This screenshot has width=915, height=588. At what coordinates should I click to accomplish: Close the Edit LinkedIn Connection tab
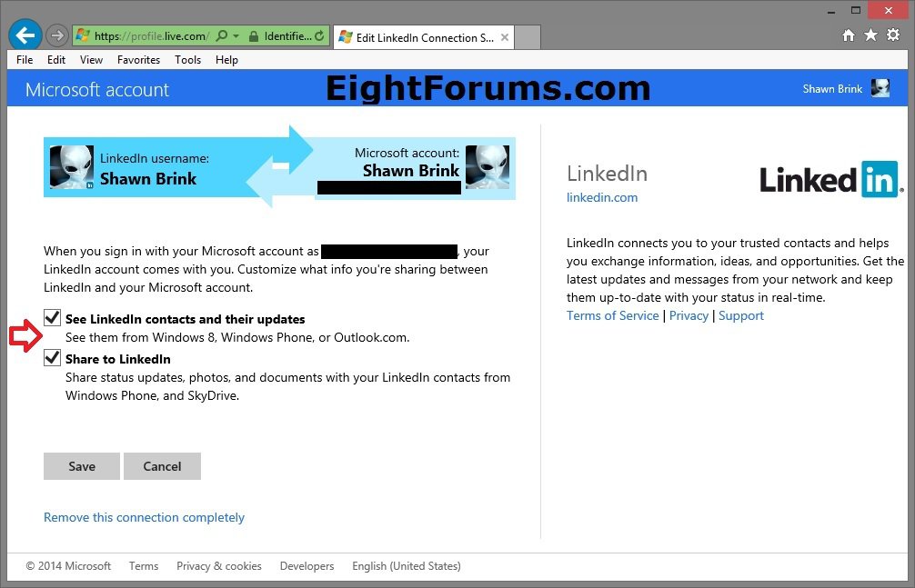click(505, 37)
